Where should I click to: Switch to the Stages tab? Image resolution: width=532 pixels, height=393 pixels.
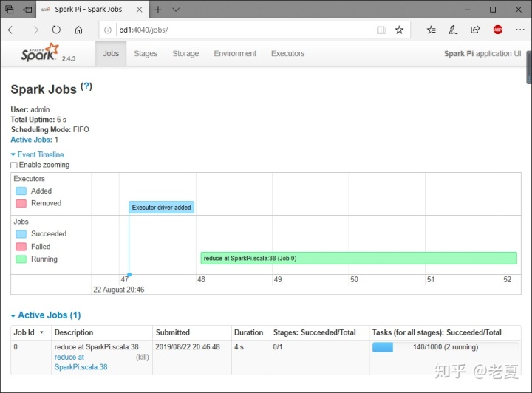(146, 54)
